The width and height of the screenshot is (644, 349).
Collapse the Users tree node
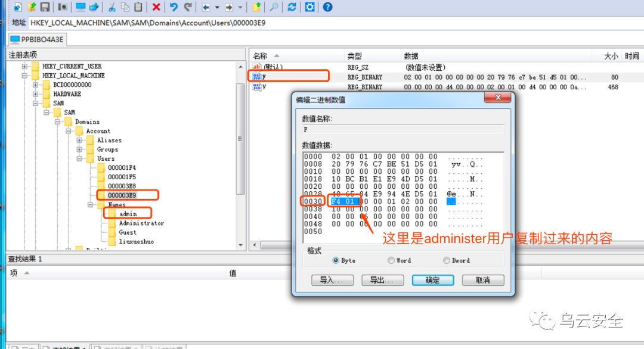(79, 158)
